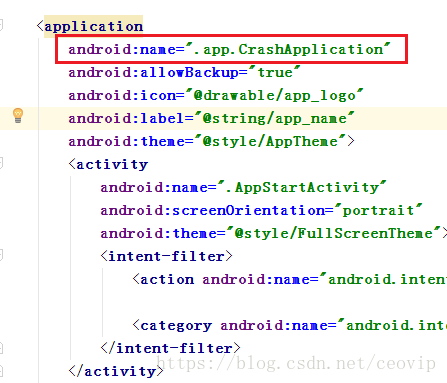This screenshot has width=447, height=383.
Task: Click the light bulb intention icon
Action: [x=18, y=116]
